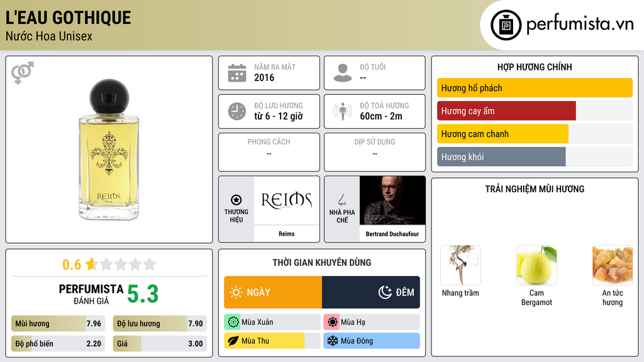The width and height of the screenshot is (644, 362).
Task: Click the sun icon in Ngày bar
Action: coord(236,292)
